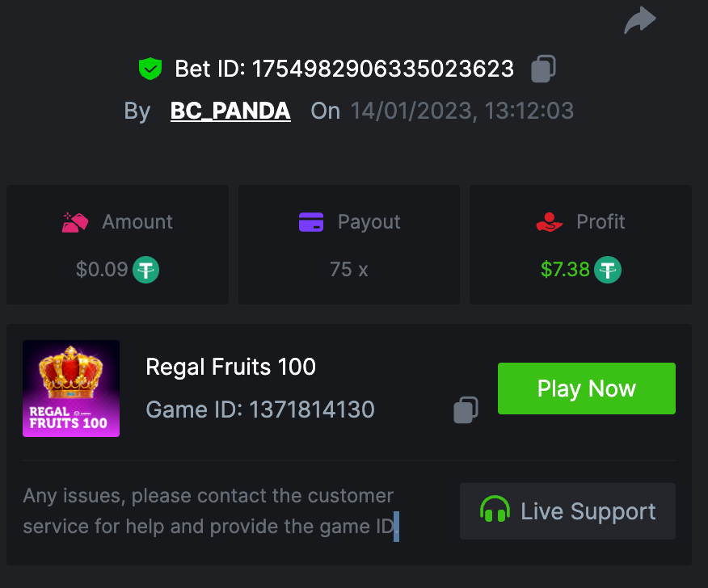Click the green verified shield icon
Image resolution: width=708 pixels, height=588 pixels.
150,69
